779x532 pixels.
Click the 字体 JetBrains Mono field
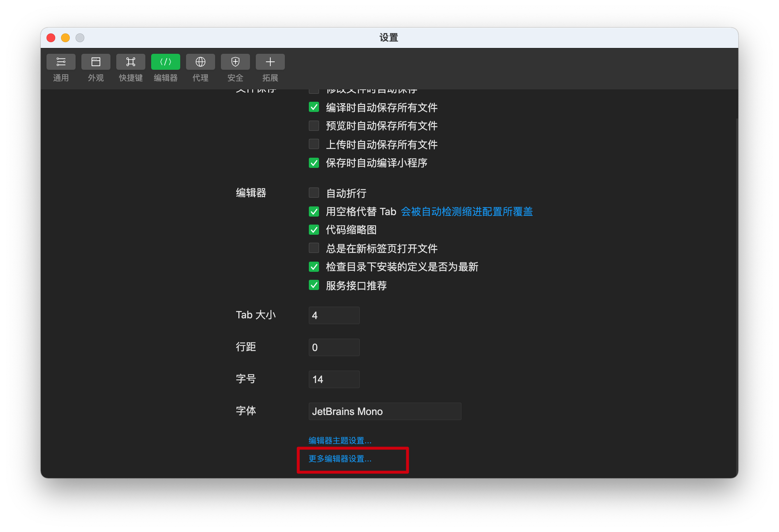pos(384,411)
